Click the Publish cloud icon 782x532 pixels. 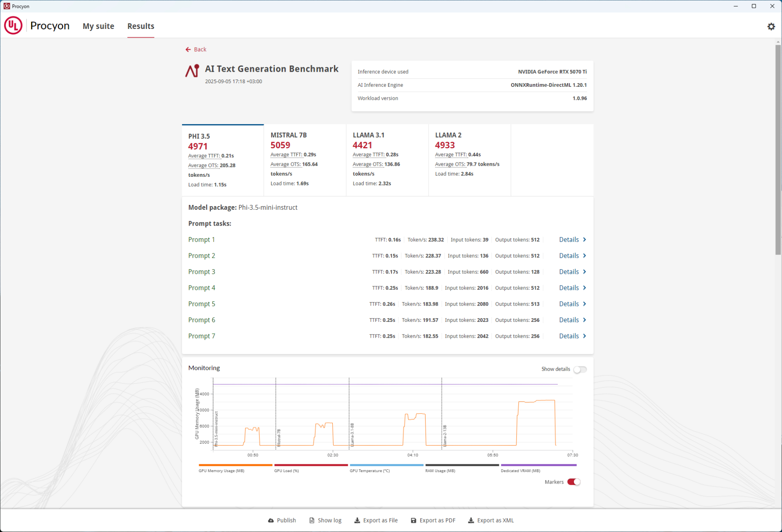(x=271, y=520)
